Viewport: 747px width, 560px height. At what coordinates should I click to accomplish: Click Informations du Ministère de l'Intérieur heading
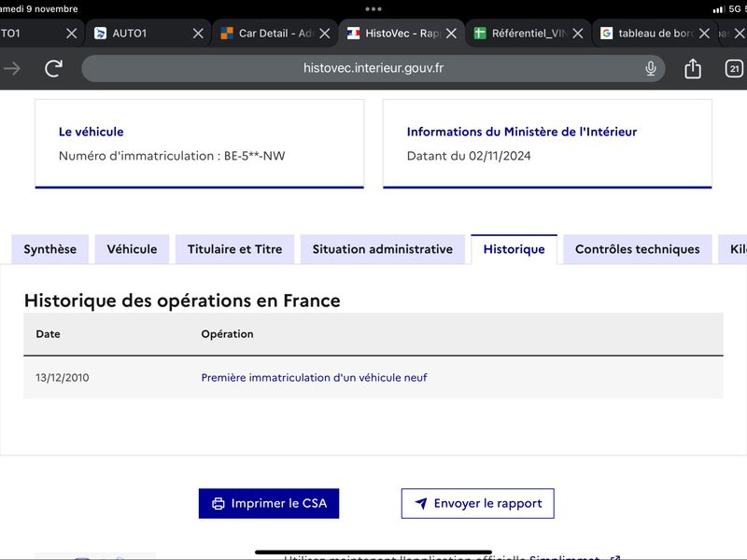522,132
